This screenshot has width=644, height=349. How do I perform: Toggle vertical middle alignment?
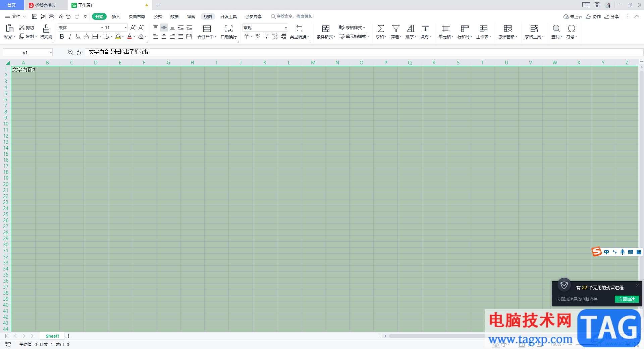point(164,28)
